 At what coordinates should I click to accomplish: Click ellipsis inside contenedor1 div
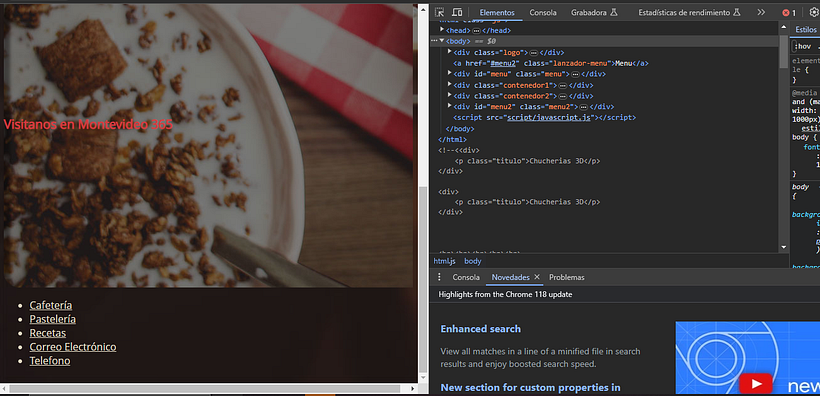click(563, 85)
